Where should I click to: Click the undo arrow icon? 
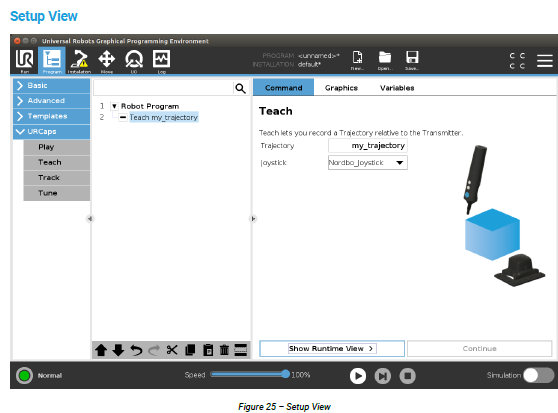[x=136, y=350]
